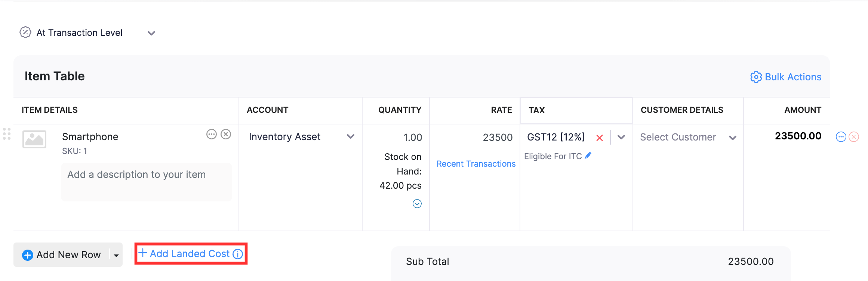Open the ellipsis menu on the Smartphone item
The width and height of the screenshot is (868, 281).
(x=212, y=135)
